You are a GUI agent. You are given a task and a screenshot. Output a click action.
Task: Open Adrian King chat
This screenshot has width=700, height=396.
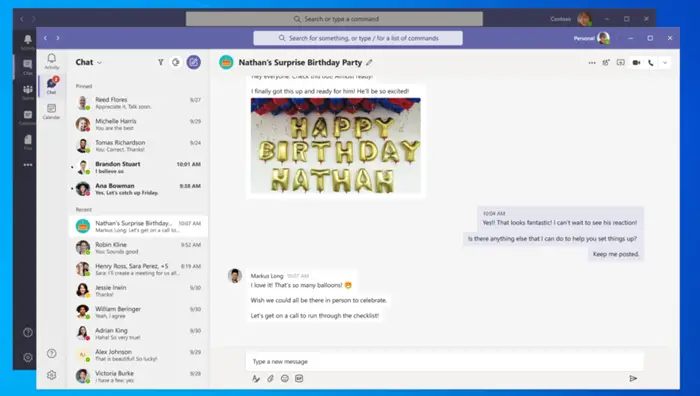click(138, 333)
